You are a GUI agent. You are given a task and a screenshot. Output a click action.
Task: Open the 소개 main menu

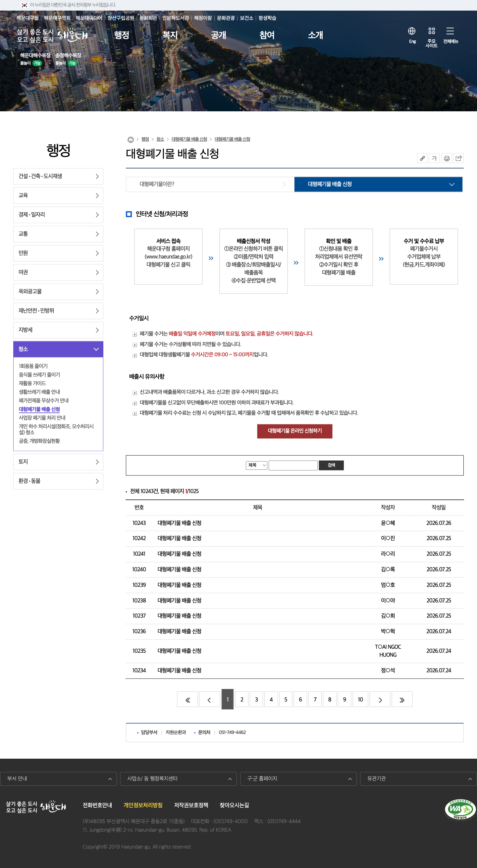(316, 35)
